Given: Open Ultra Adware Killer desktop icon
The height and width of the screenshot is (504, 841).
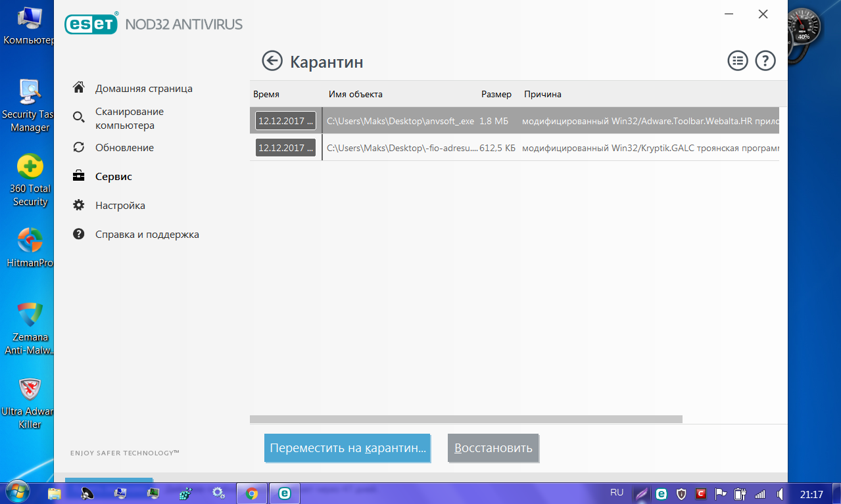Looking at the screenshot, I should click(x=29, y=403).
